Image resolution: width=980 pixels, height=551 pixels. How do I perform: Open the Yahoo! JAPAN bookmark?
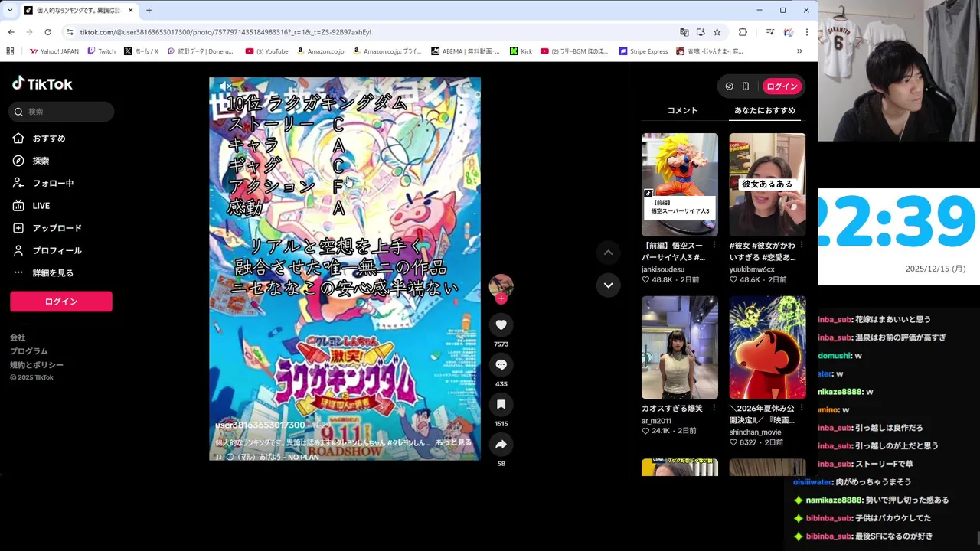(x=54, y=51)
